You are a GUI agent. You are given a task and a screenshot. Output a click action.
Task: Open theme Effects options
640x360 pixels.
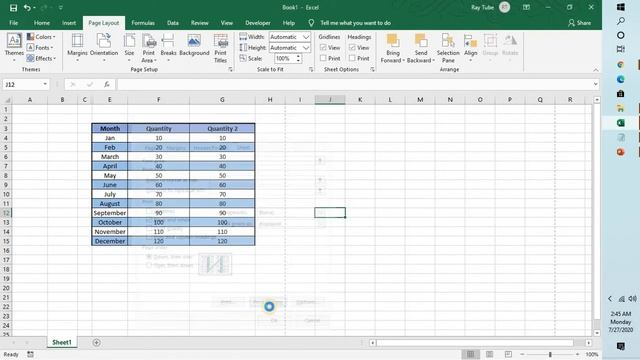pyautogui.click(x=41, y=58)
